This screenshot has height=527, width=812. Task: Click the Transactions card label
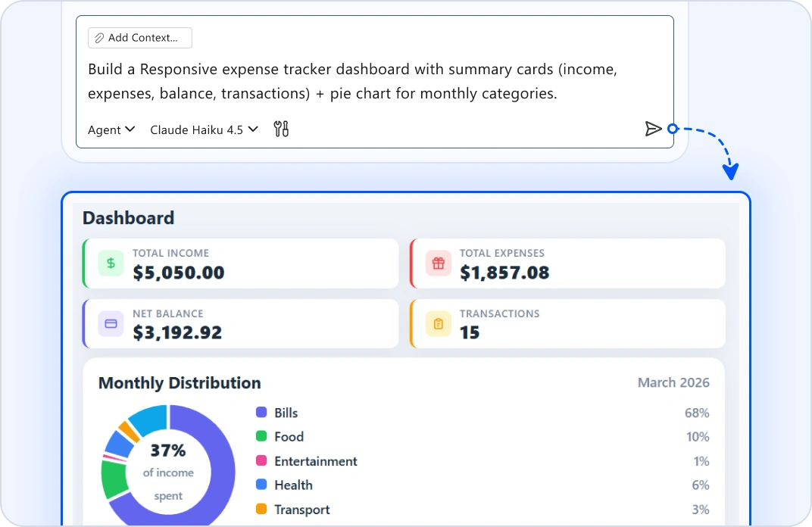[x=500, y=313]
